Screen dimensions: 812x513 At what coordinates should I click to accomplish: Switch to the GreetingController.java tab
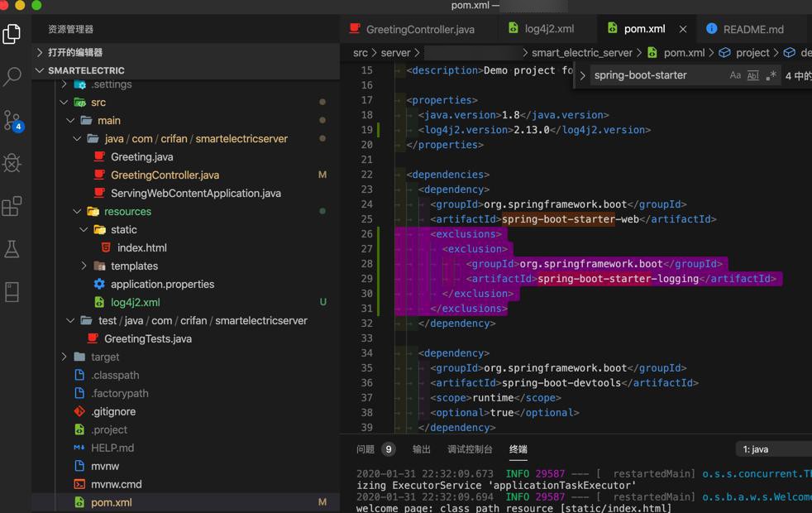(x=419, y=29)
